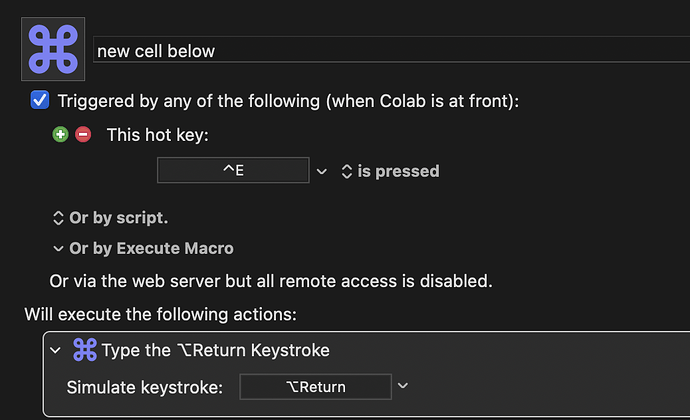
Task: Change the 'is pressed' popup option
Action: (x=390, y=171)
